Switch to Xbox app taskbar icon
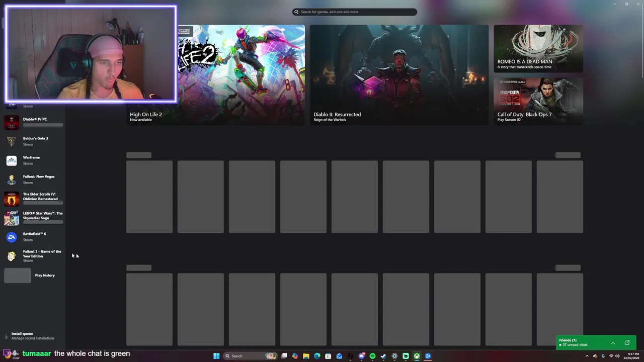Screen dimensions: 644x362 (417, 356)
